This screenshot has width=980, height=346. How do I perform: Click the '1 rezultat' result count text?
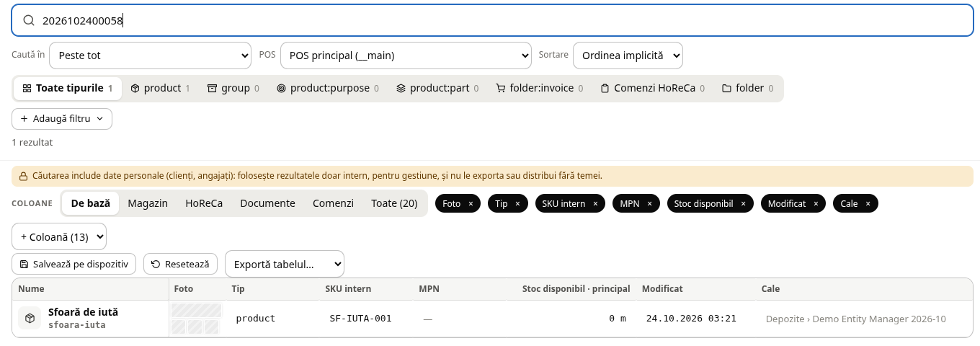pyautogui.click(x=32, y=143)
